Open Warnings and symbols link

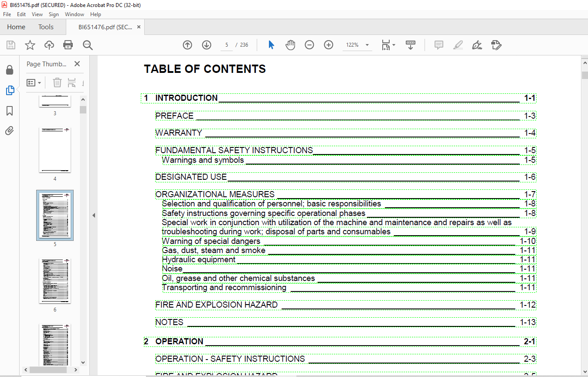pyautogui.click(x=349, y=160)
